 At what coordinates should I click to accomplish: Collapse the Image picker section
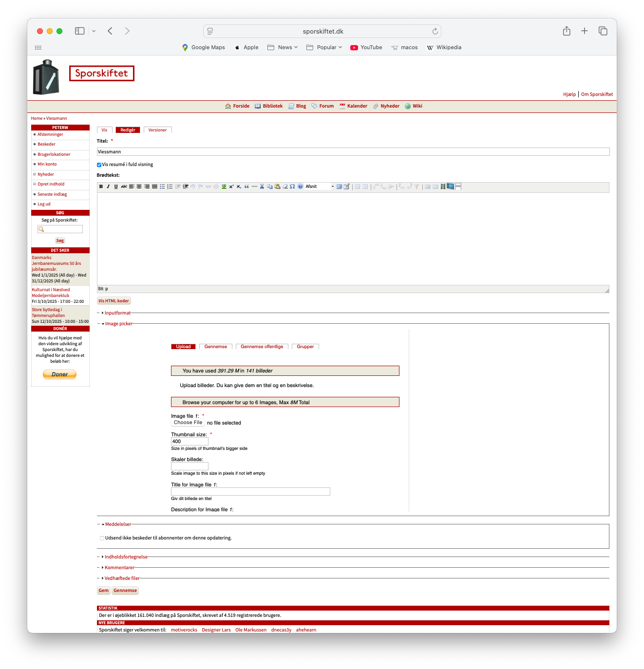tap(118, 324)
